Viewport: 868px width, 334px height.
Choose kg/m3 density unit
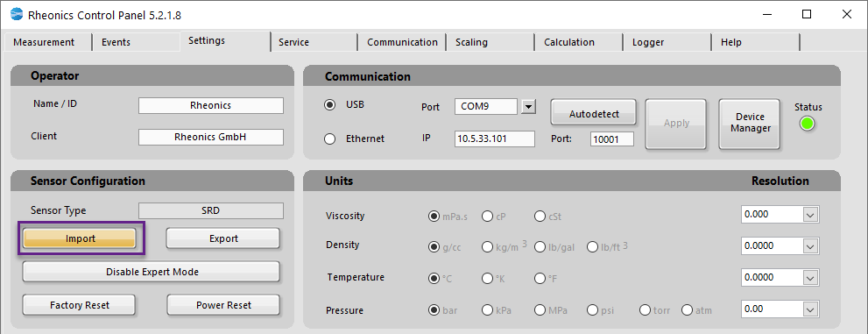tap(487, 247)
